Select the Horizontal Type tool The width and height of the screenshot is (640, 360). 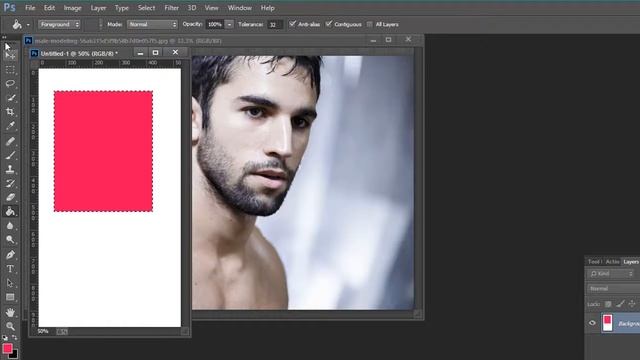[x=10, y=269]
